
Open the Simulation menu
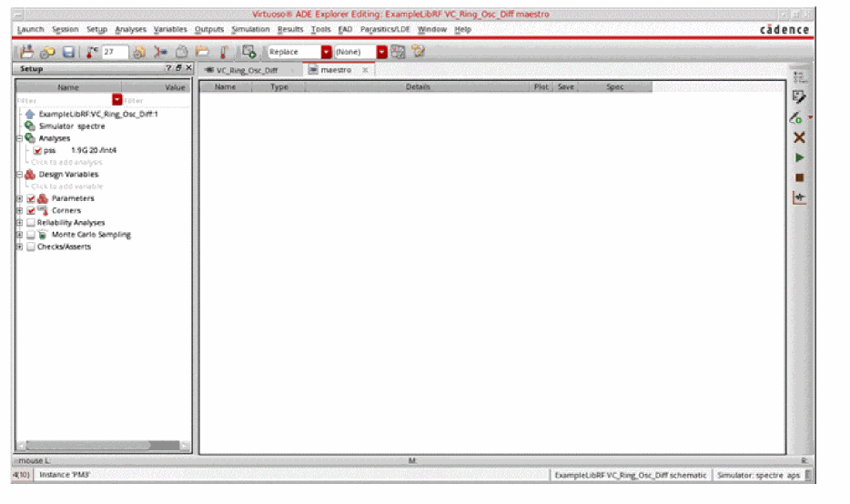250,29
